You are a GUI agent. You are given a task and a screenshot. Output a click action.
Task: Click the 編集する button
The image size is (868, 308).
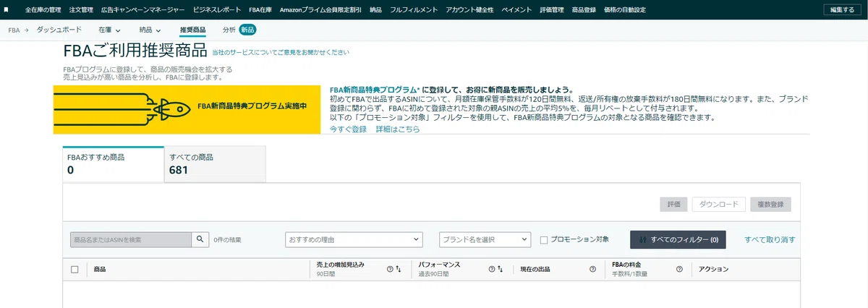point(843,9)
